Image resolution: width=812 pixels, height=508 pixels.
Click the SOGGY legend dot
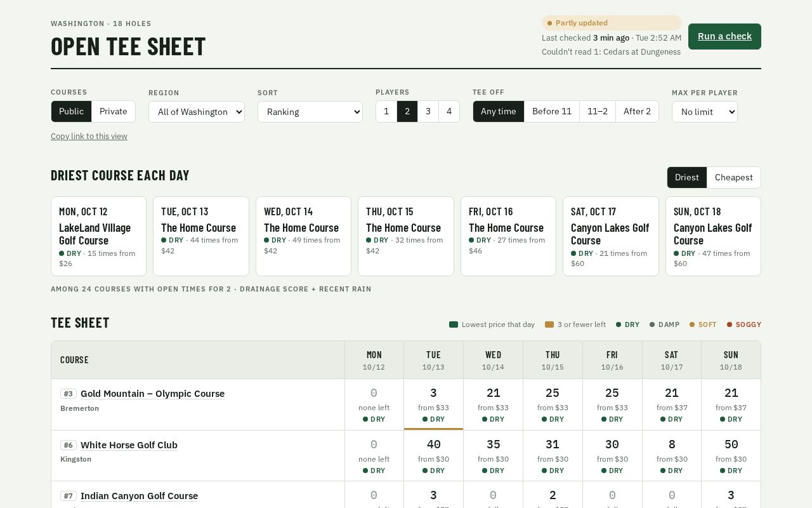(x=730, y=324)
